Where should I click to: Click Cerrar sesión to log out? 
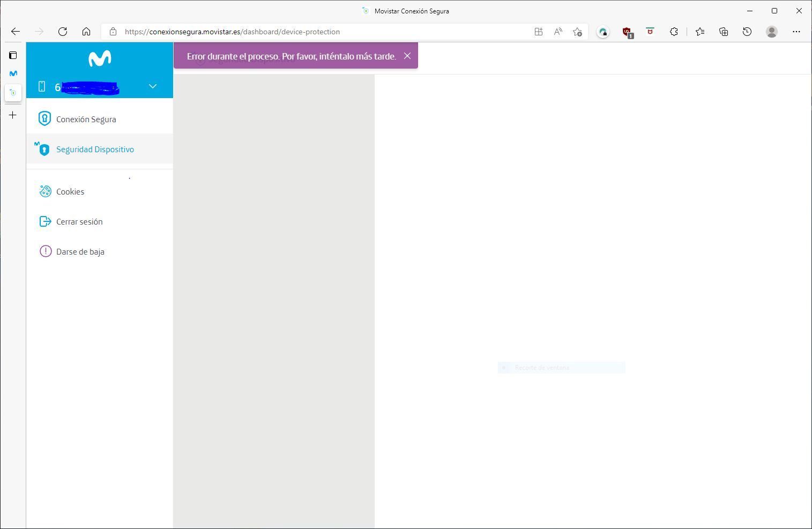[79, 221]
